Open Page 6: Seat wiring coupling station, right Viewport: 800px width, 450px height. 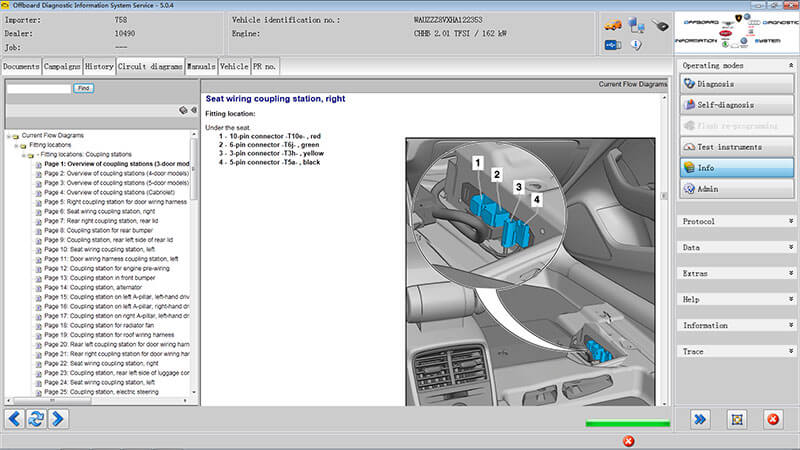(x=99, y=211)
